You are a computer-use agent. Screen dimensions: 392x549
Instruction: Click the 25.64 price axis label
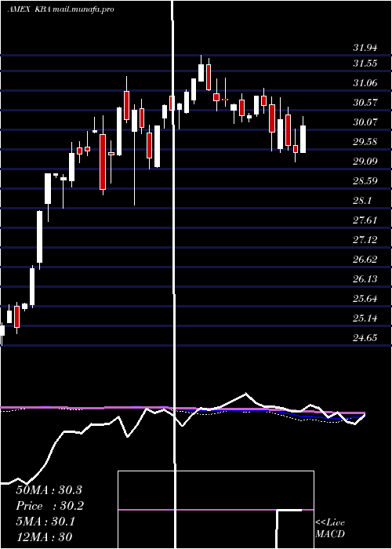coord(365,299)
